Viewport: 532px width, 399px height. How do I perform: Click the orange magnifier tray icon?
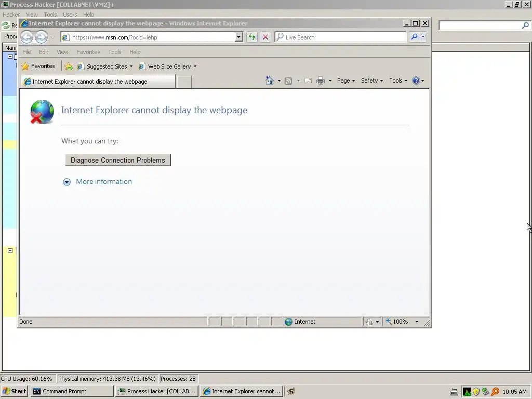(495, 392)
